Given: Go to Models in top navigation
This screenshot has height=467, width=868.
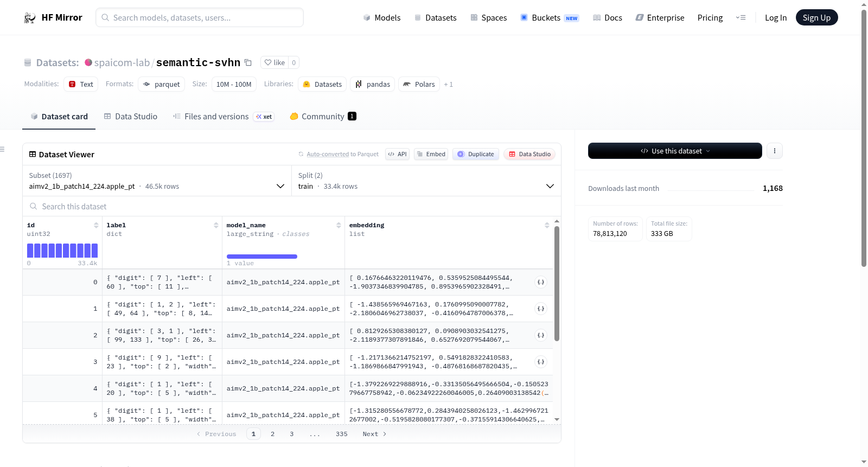Looking at the screenshot, I should coord(382,18).
